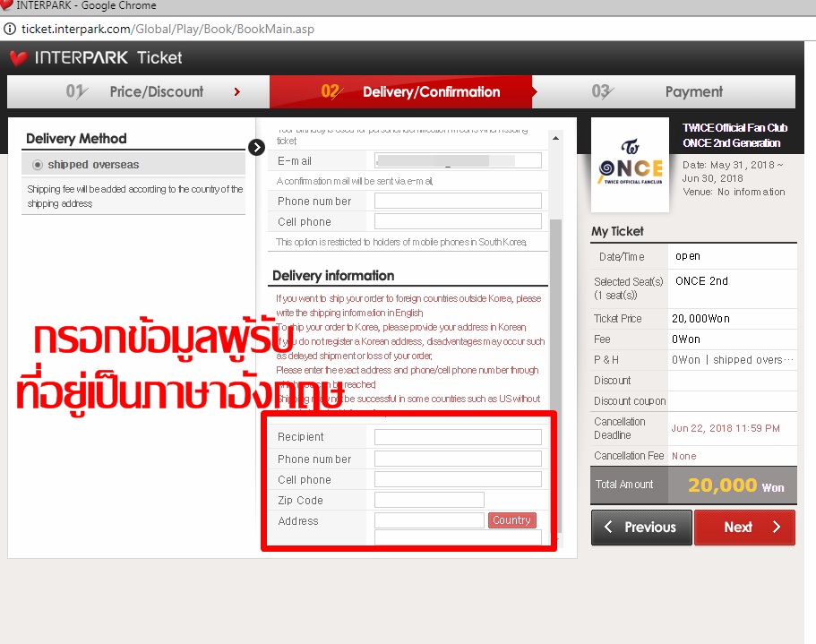The width and height of the screenshot is (816, 644).
Task: Click the 'My Ticket' heading
Action: 617,231
